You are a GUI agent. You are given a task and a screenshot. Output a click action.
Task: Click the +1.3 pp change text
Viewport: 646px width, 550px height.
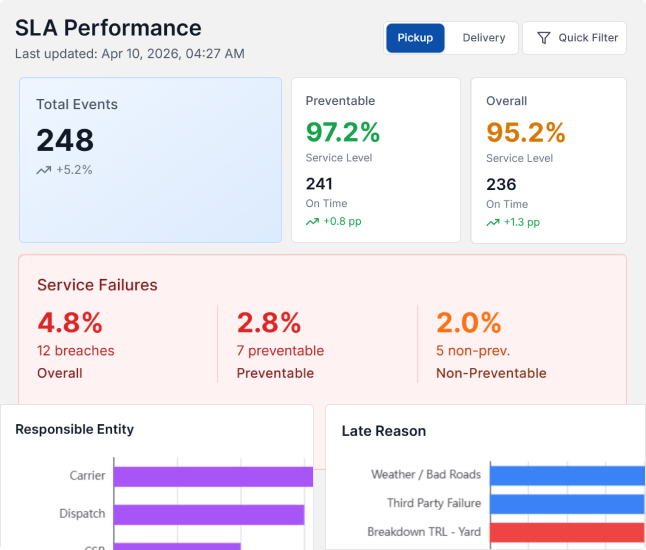point(522,222)
